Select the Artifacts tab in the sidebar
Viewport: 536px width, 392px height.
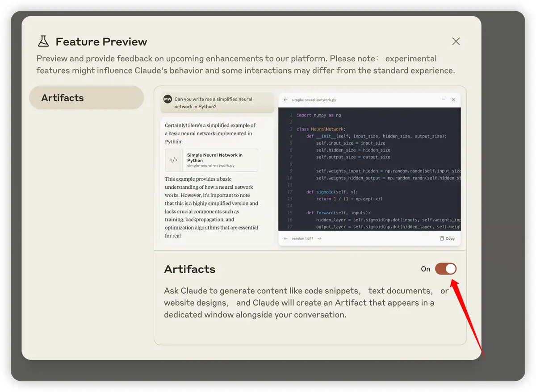[x=87, y=98]
